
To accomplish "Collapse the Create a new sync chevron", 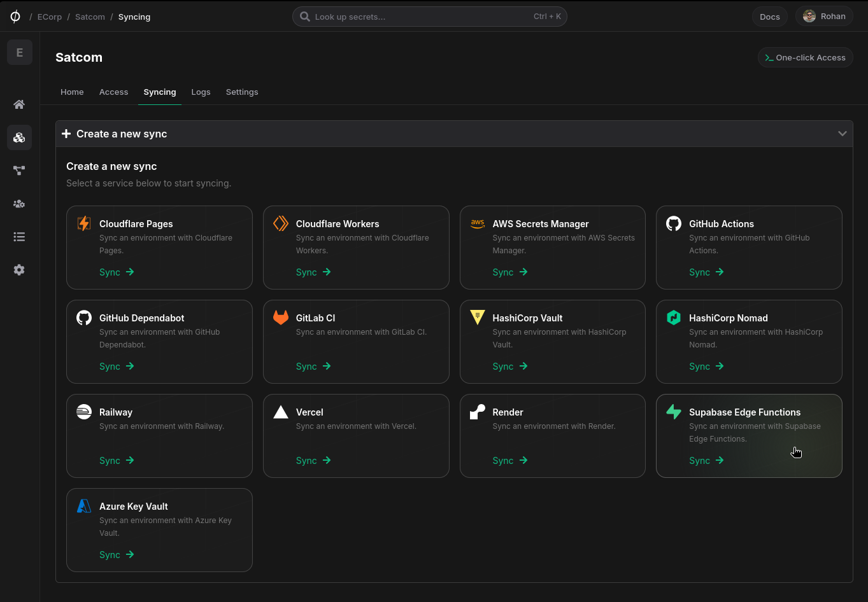I will coord(843,134).
